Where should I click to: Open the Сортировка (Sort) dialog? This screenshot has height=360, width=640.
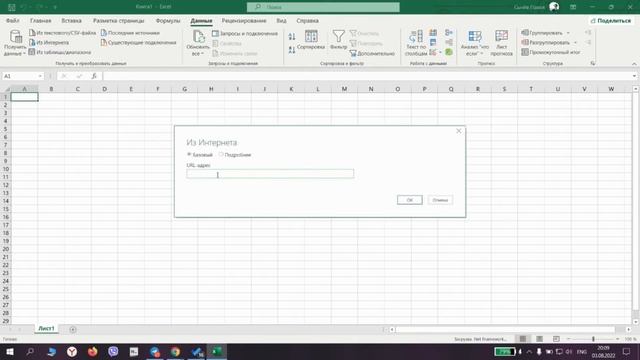click(311, 40)
